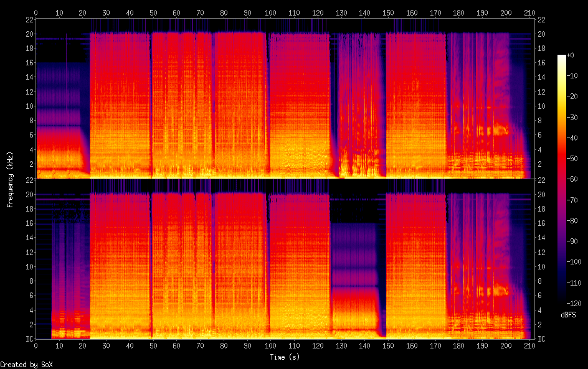Click the upper channel spectrogram plot
This screenshot has width=588, height=369.
pyautogui.click(x=285, y=99)
